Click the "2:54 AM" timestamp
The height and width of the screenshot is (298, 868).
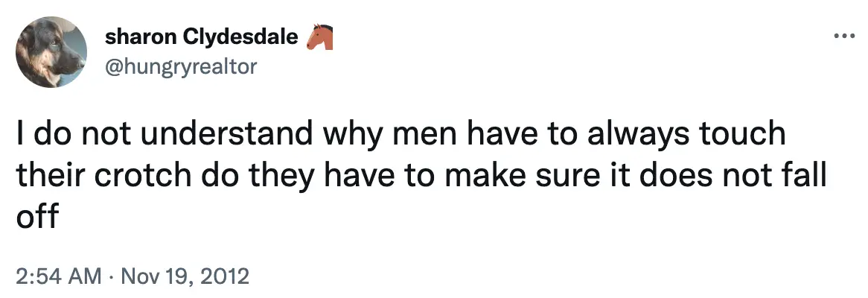58,277
